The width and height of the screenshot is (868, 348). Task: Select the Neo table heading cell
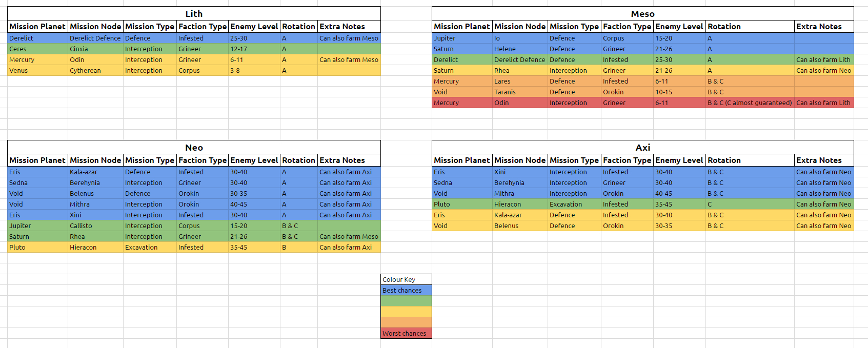194,148
